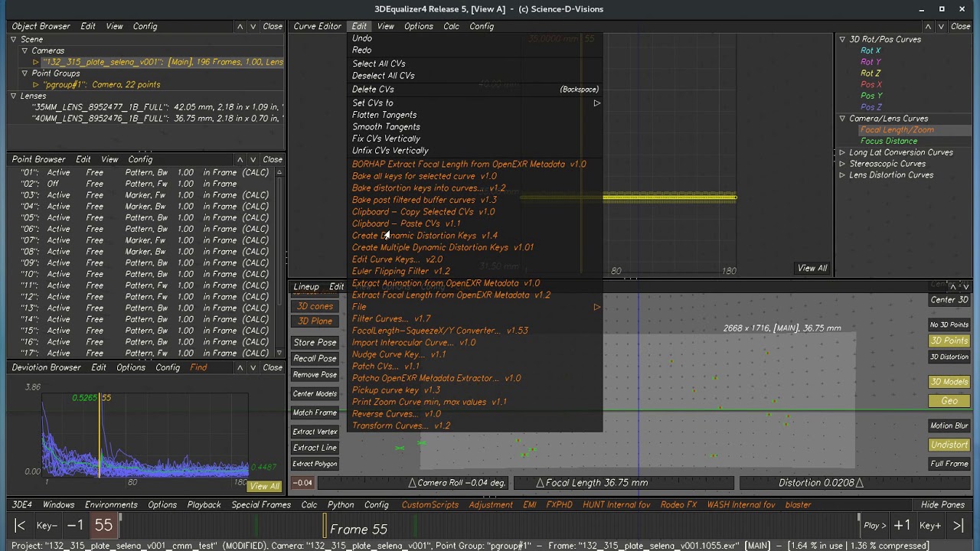Toggle the Undistort view option
The width and height of the screenshot is (980, 551).
tap(949, 445)
